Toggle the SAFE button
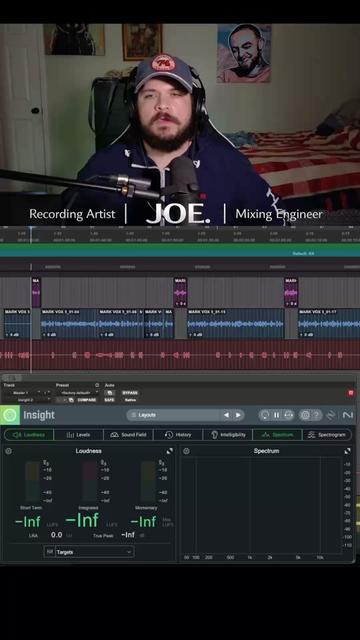Screen dimensions: 360x640 (109, 400)
